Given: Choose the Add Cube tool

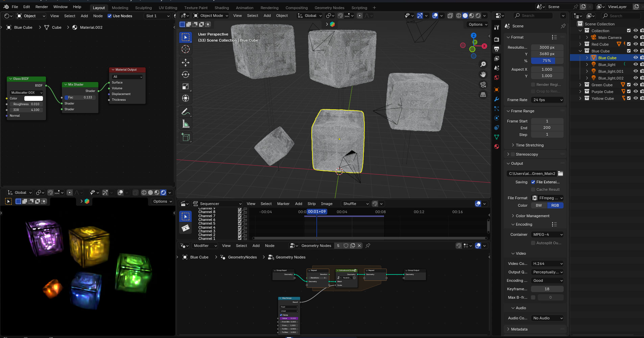Looking at the screenshot, I should click(185, 137).
